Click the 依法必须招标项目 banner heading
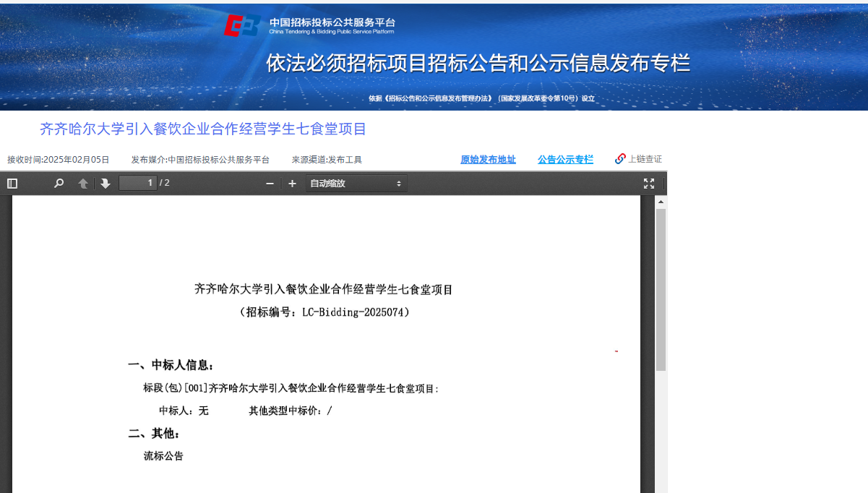 tap(478, 64)
